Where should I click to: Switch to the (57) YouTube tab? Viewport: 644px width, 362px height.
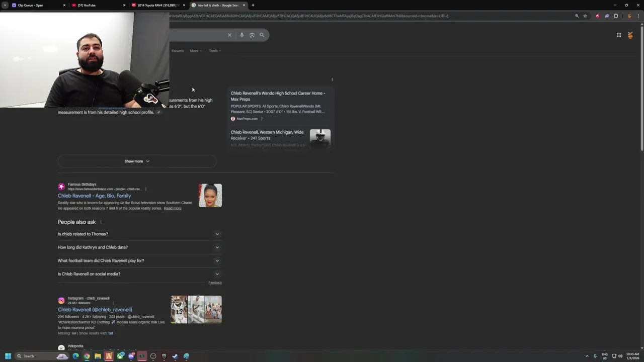click(98, 5)
